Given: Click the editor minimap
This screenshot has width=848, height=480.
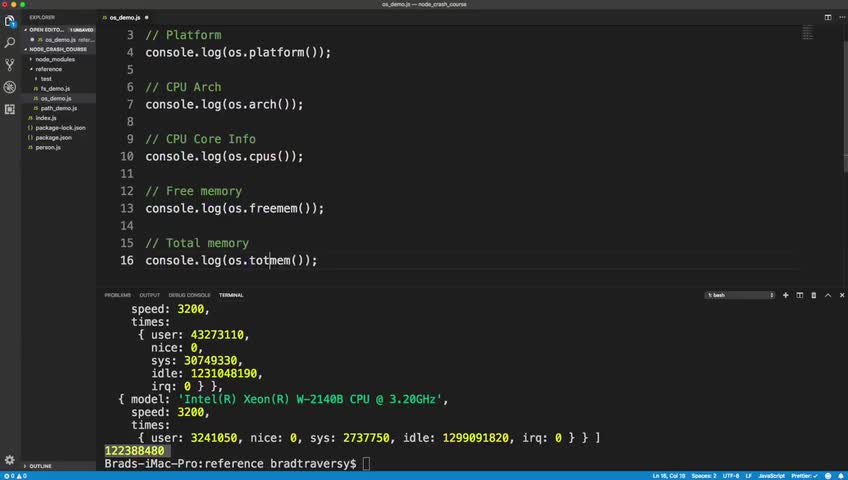Looking at the screenshot, I should pos(807,34).
